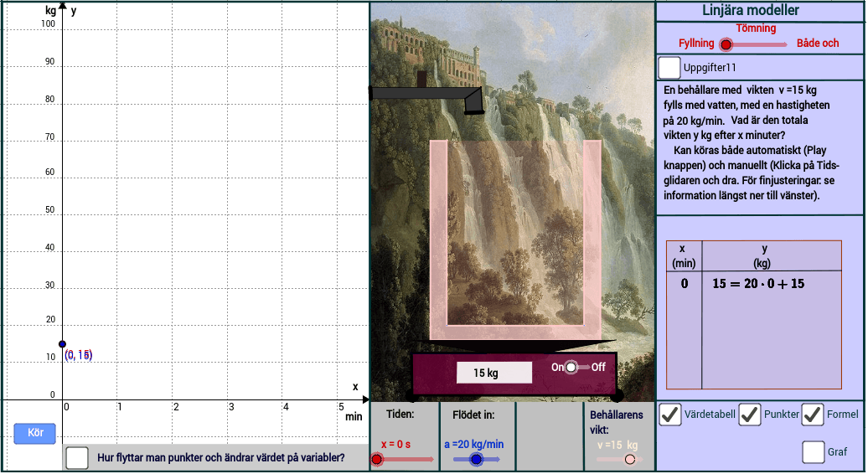868x474 pixels.
Task: Click the blue flow slider a = 20 kg/min
Action: click(x=476, y=459)
